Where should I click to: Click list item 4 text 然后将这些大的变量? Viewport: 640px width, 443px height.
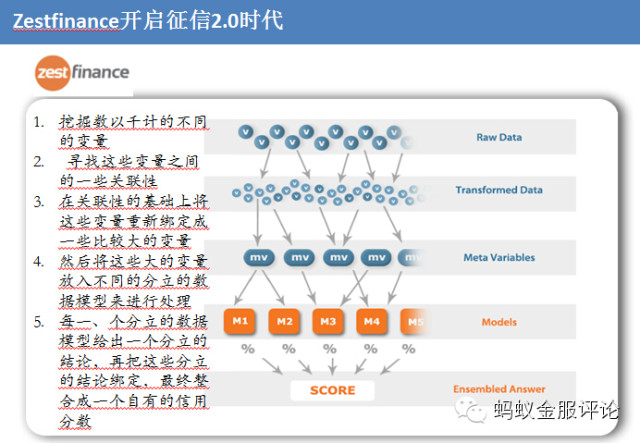coord(133,261)
